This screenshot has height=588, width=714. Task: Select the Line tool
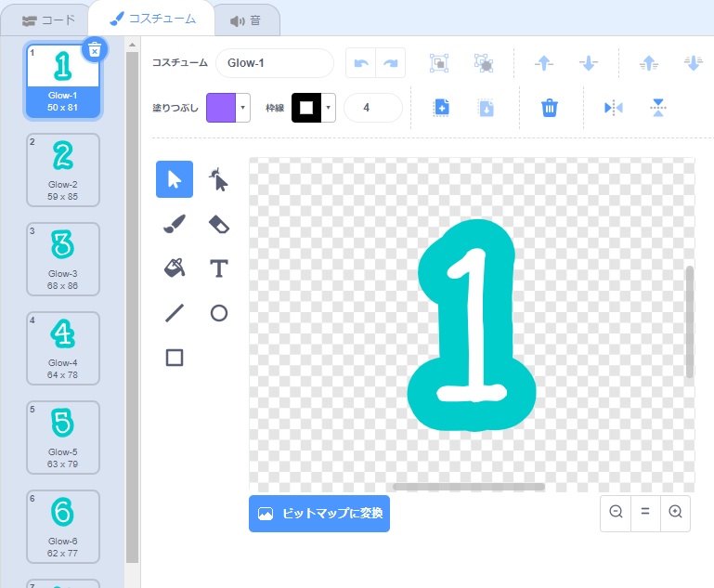point(175,313)
